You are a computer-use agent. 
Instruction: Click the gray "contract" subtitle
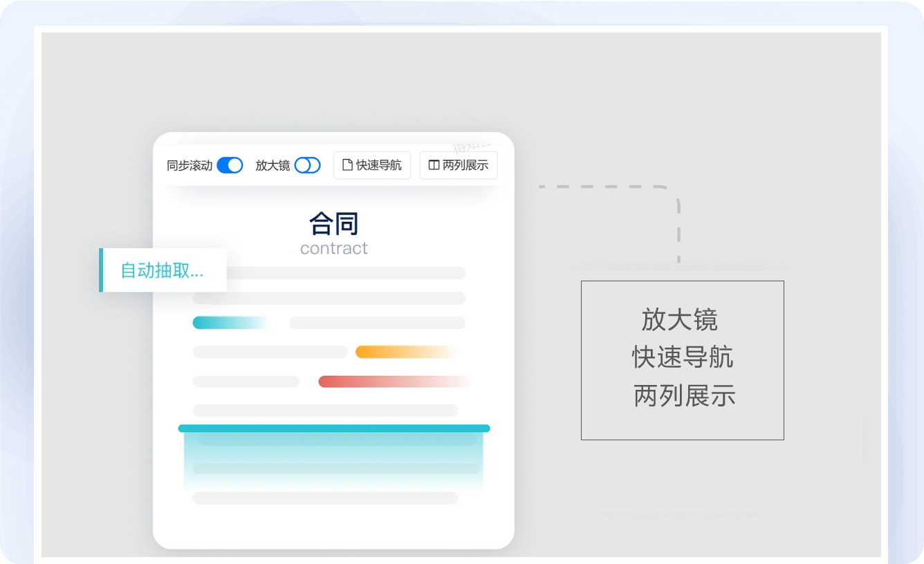coord(333,248)
